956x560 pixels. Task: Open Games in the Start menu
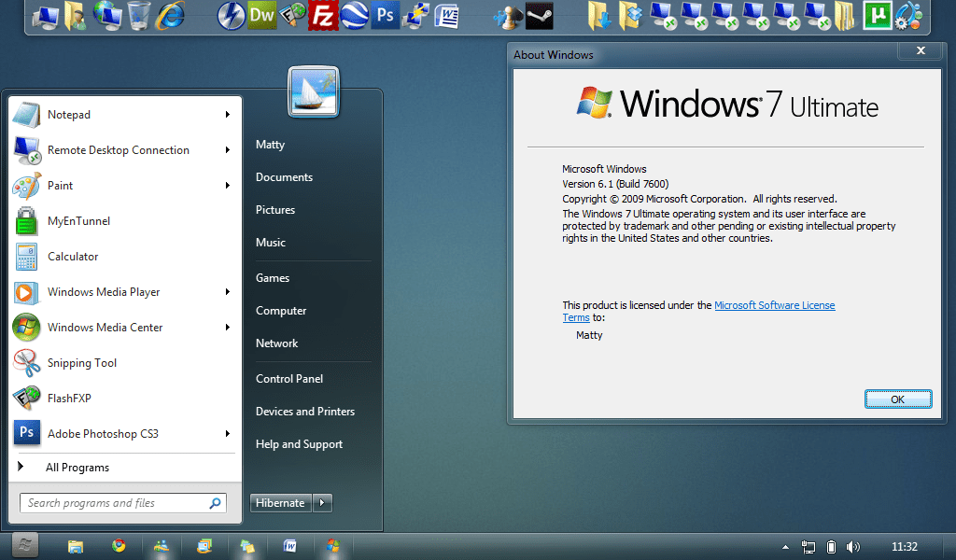coord(273,278)
